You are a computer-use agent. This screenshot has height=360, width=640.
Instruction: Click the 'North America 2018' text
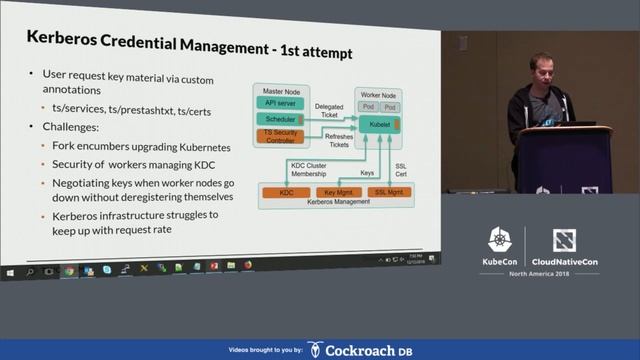[x=539, y=274]
